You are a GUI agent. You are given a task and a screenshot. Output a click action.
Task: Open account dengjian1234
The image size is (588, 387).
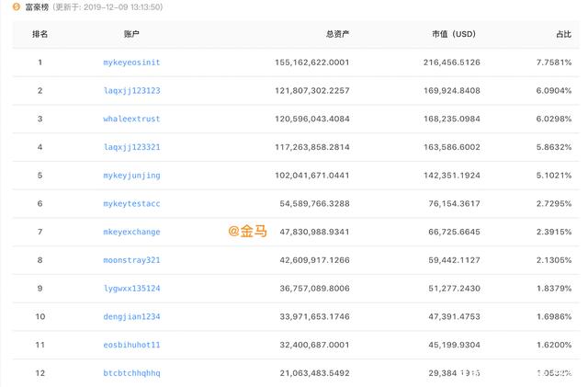(x=131, y=316)
